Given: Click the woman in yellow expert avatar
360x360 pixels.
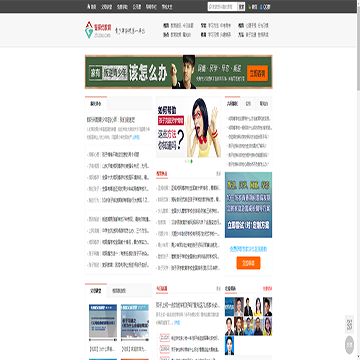Looking at the screenshot, I should (258, 307).
